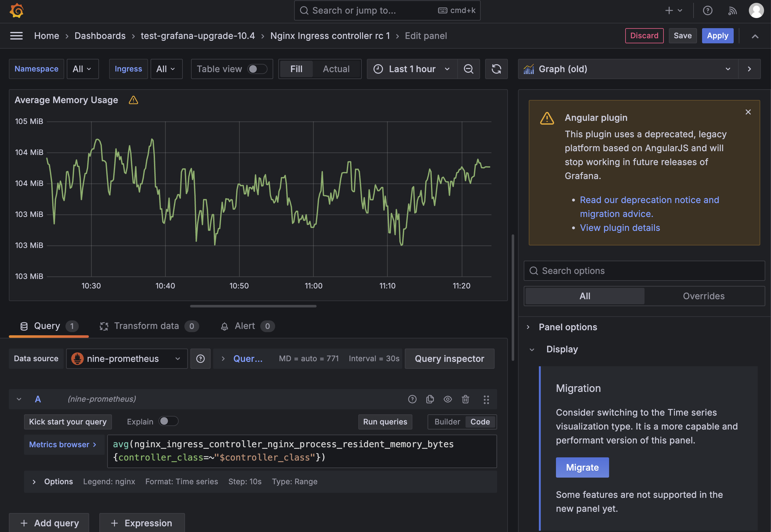Screen dimensions: 771x532
Task: Switch to the Alert tab
Action: (x=248, y=326)
